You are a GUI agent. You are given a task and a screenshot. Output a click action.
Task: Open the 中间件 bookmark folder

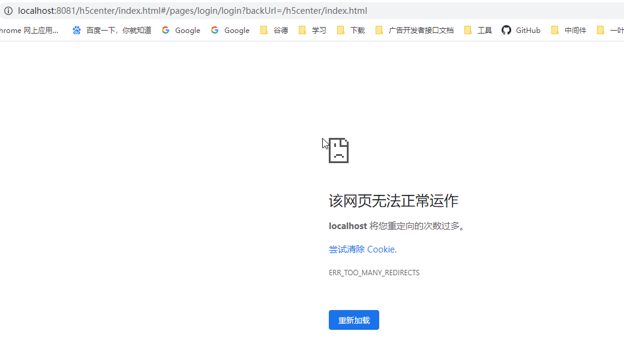pos(569,30)
